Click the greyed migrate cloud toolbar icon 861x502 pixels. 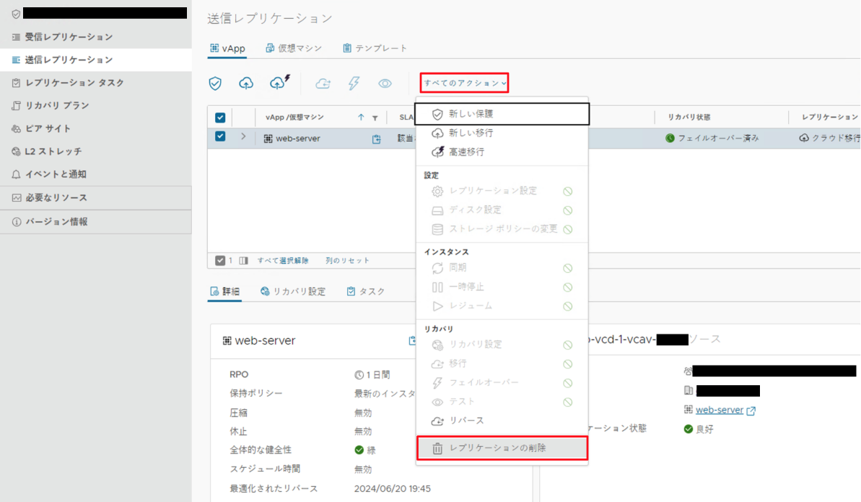click(323, 83)
